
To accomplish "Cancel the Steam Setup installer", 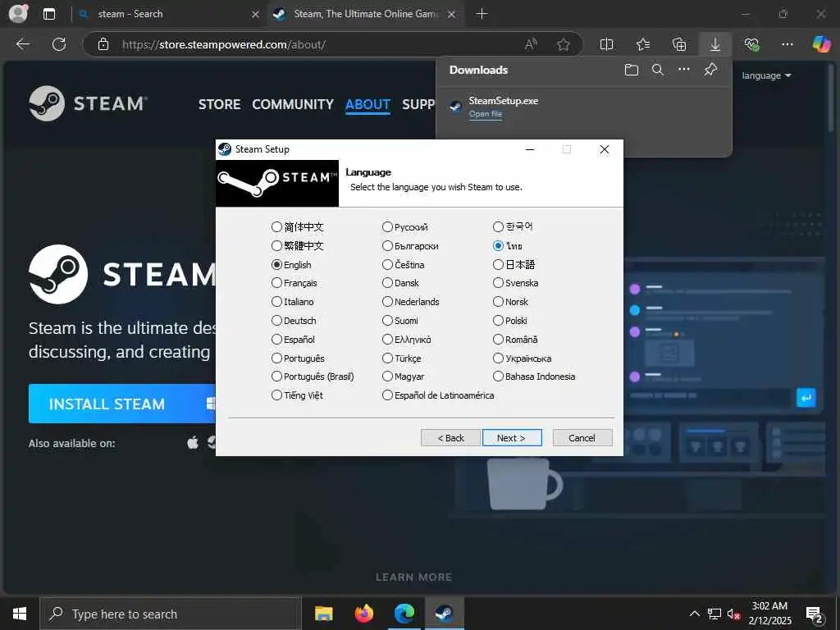I will [x=582, y=438].
